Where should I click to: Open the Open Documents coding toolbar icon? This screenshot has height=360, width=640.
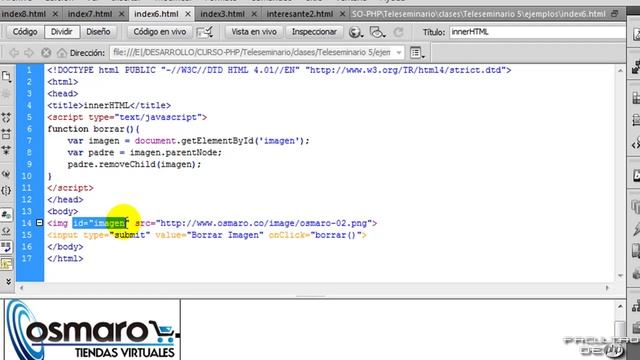tap(6, 76)
